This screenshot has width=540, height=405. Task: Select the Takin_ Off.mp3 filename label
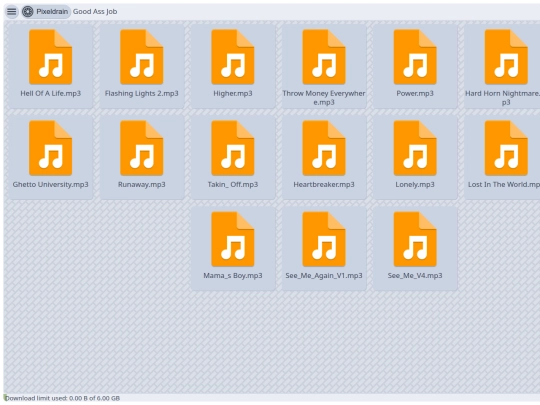click(x=233, y=185)
